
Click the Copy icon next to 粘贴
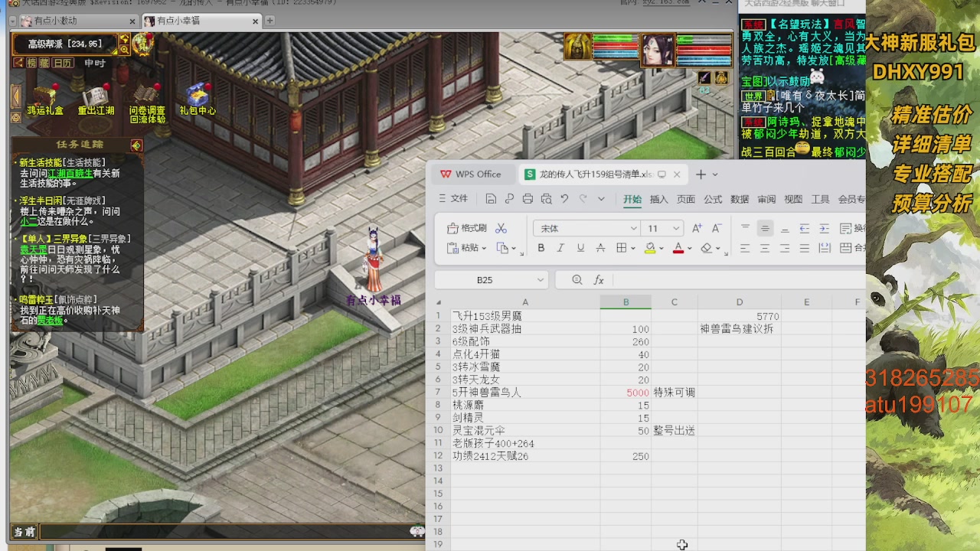(x=502, y=248)
